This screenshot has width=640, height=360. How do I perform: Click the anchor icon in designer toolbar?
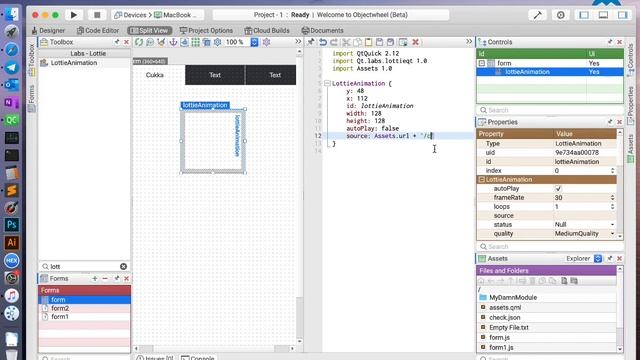pos(173,42)
